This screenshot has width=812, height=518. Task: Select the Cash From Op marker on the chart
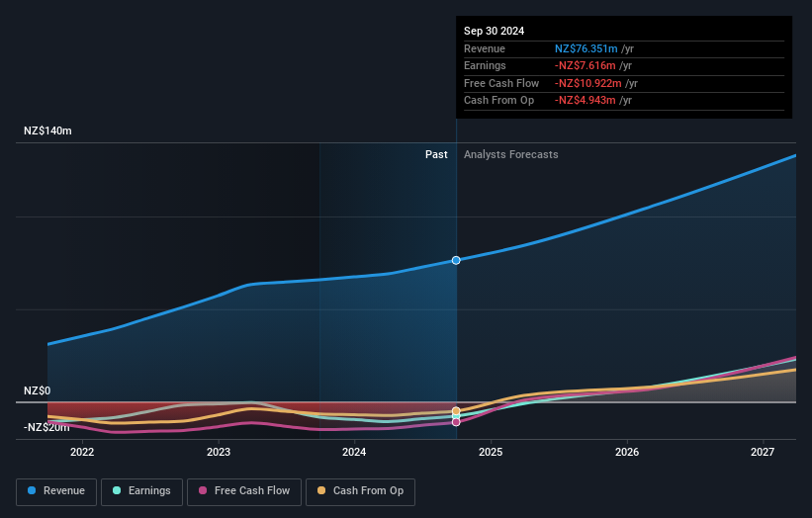pyautogui.click(x=456, y=411)
